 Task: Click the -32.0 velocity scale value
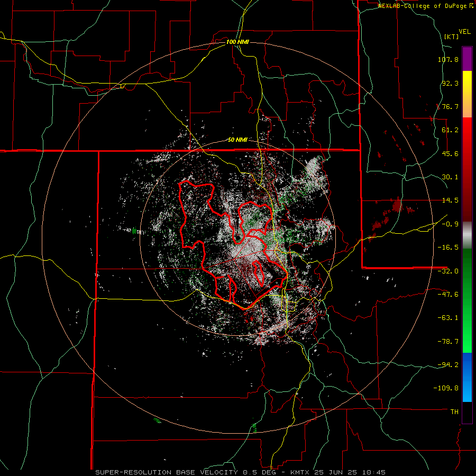[448, 271]
